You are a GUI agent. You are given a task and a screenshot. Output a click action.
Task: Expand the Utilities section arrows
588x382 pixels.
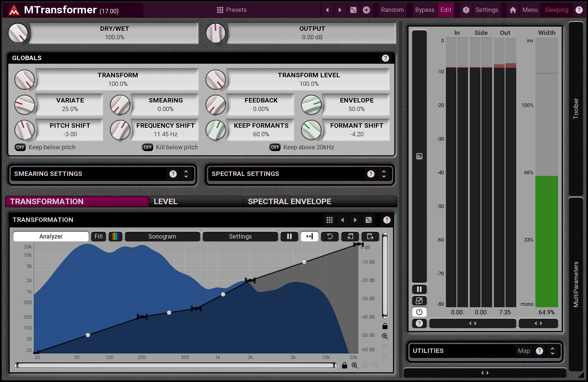point(552,351)
